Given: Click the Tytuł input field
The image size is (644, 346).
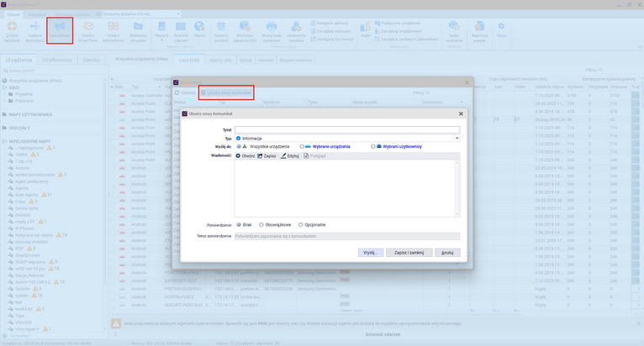Looking at the screenshot, I should pos(347,129).
